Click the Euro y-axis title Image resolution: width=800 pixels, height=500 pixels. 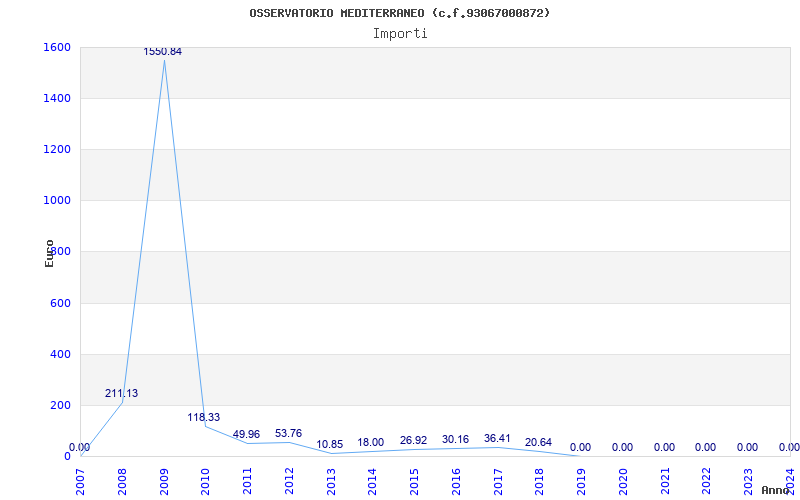point(49,254)
